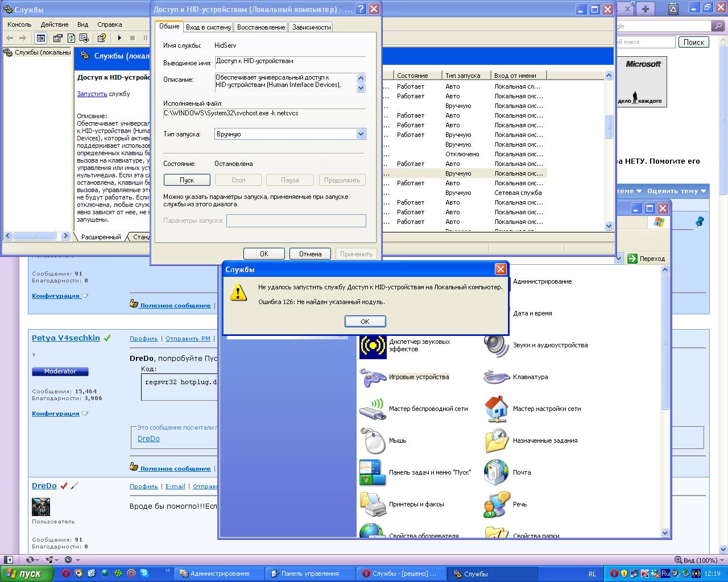728x582 pixels.
Task: Open the Оценить тему dropdown
Action: [676, 191]
